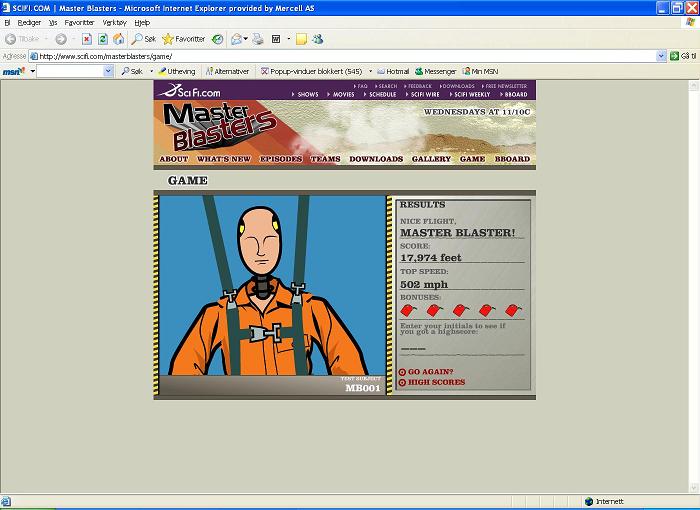Click the Utheving highlighter button
The height and width of the screenshot is (510, 700).
(177, 71)
